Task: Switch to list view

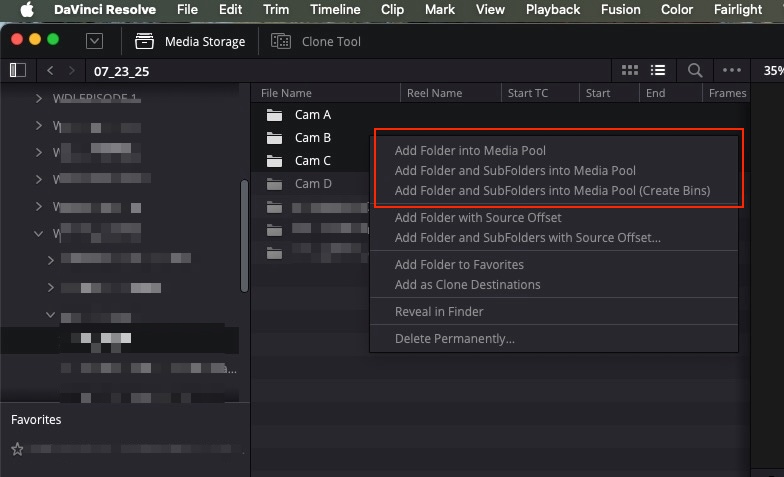Action: [658, 70]
